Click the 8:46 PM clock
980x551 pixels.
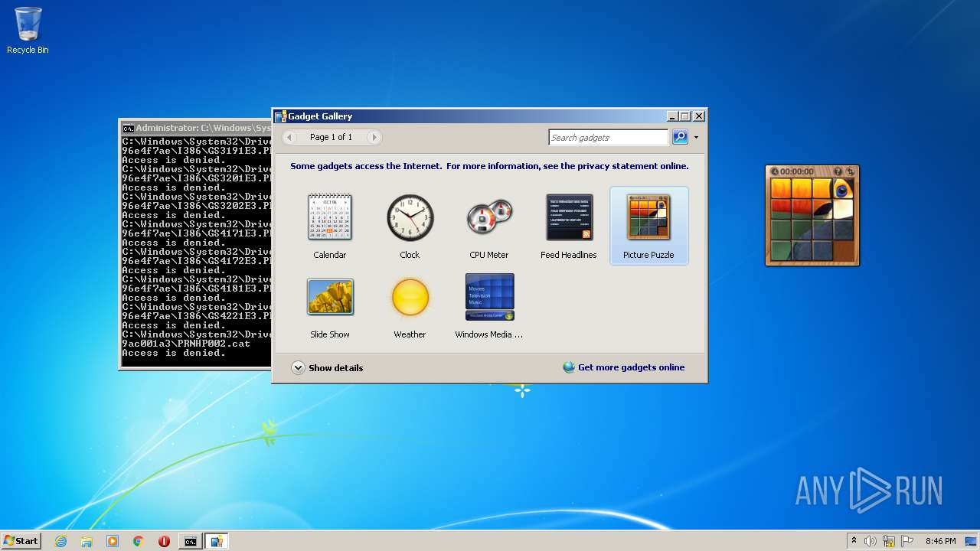pos(940,541)
